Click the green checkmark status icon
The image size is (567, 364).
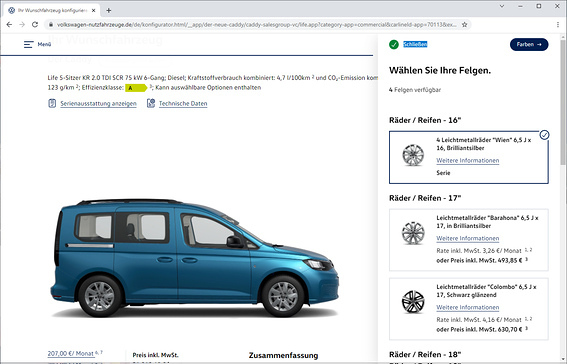pos(394,44)
